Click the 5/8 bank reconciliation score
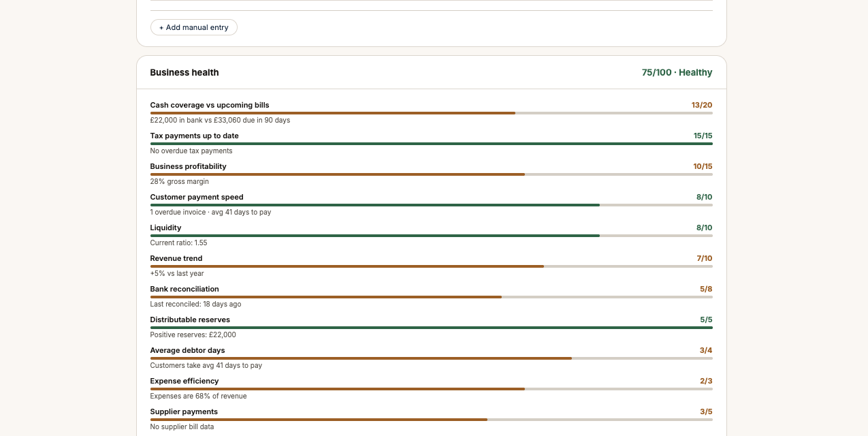Screen dimensions: 868x436 click(x=706, y=289)
